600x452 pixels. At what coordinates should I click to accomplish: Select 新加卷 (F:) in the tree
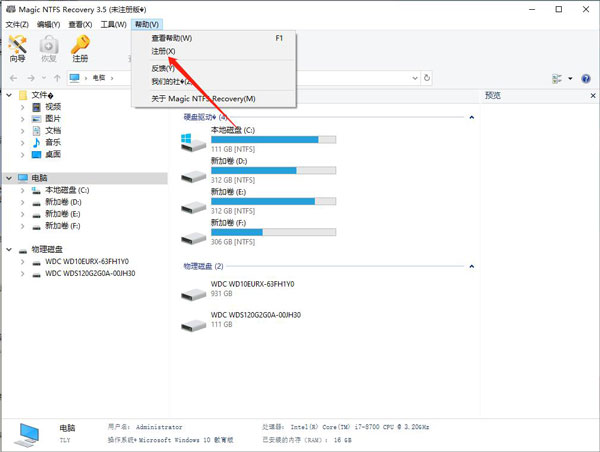63,226
